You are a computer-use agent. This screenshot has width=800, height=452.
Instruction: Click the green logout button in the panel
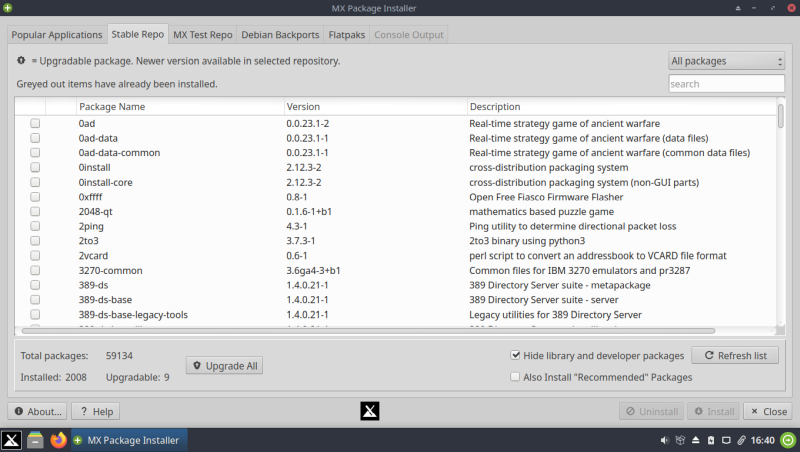(788, 440)
